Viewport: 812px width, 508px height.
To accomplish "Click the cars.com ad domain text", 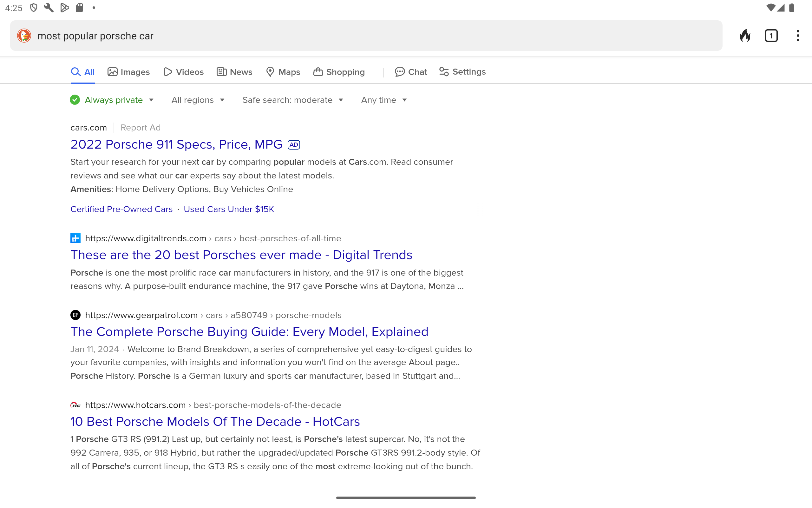I will [x=88, y=128].
